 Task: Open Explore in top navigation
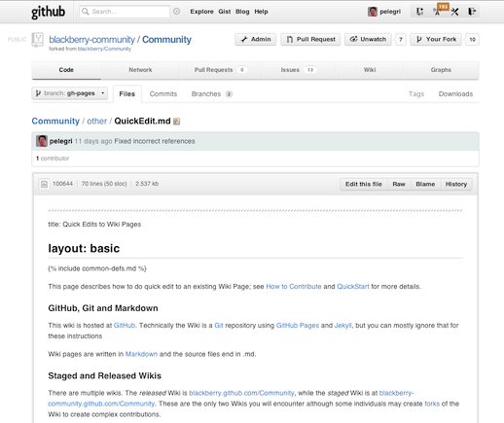[201, 12]
